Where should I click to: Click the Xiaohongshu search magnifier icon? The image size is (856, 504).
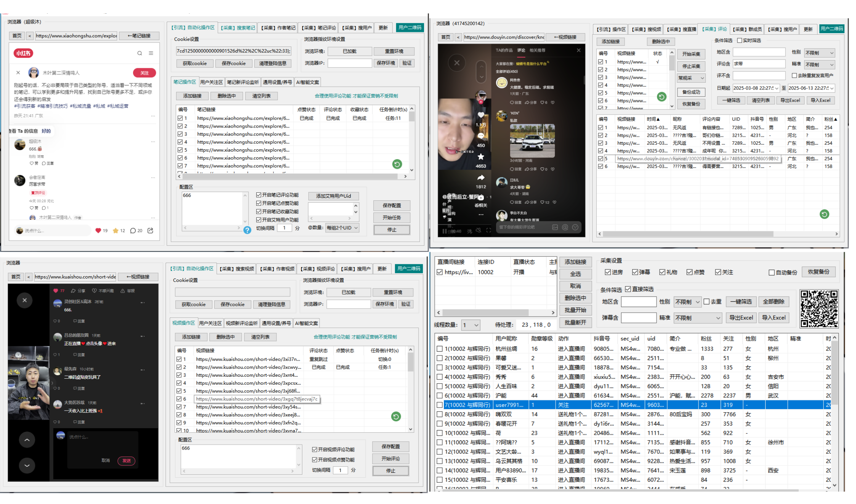(140, 53)
